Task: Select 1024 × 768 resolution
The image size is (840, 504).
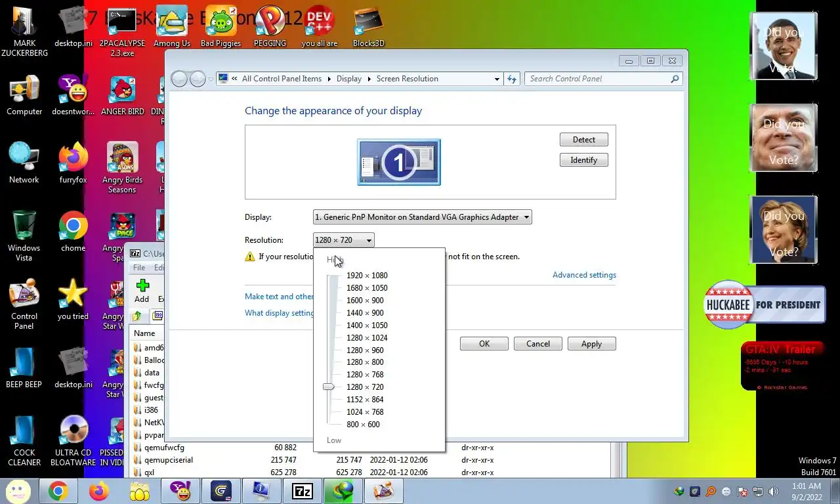Action: 365,412
